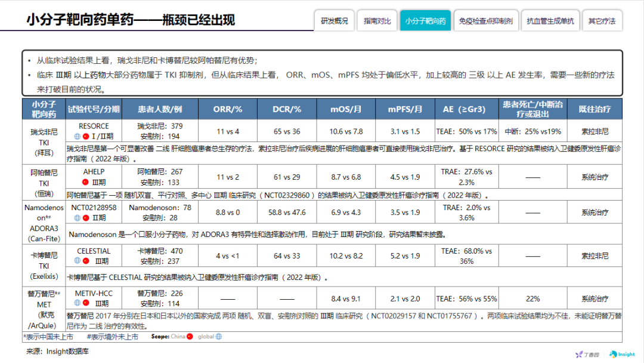Click the global globe icon in the RESORCE row
The image size is (644, 363).
point(77,137)
